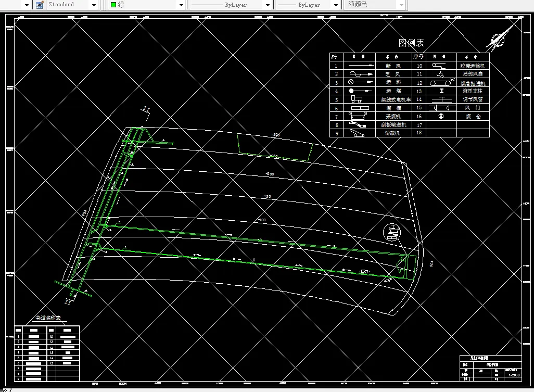The image size is (534, 392).
Task: Select the 1:2000 scale text in title block
Action: [514, 375]
